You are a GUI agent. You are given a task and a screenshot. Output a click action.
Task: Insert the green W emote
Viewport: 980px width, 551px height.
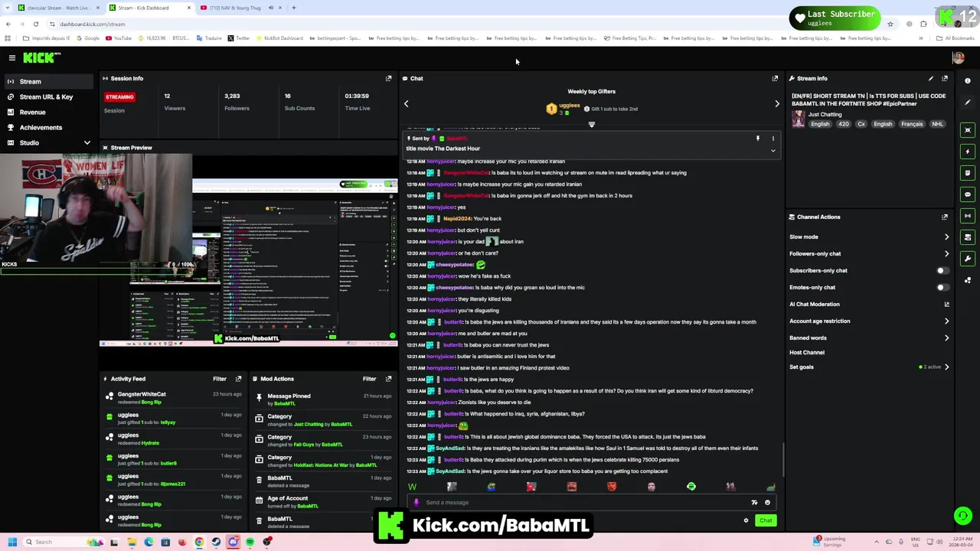click(413, 487)
